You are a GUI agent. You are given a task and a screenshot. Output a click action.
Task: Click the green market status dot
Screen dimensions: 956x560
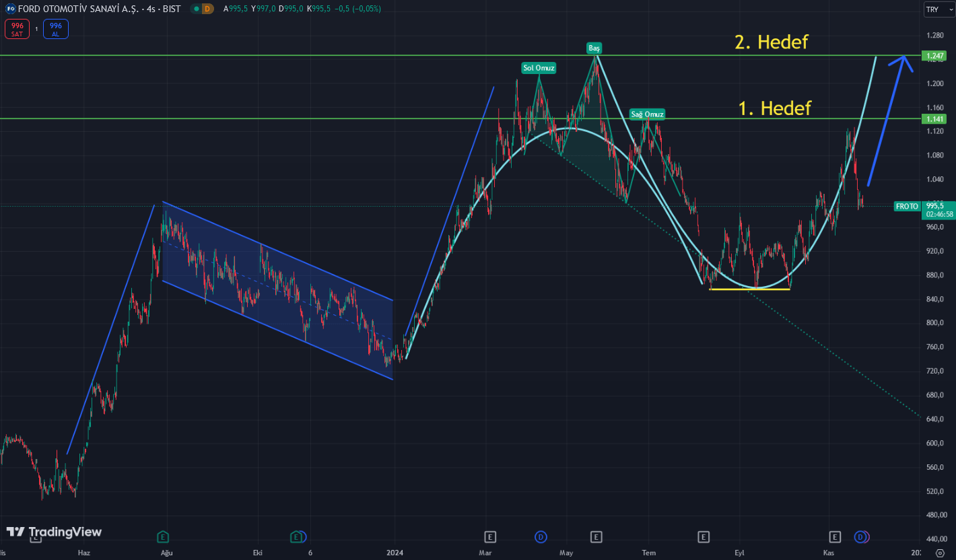point(195,9)
